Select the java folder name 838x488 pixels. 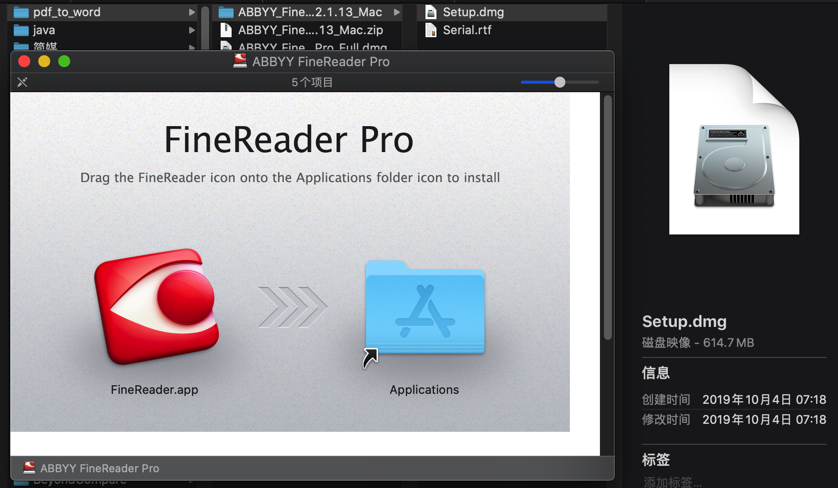point(44,30)
